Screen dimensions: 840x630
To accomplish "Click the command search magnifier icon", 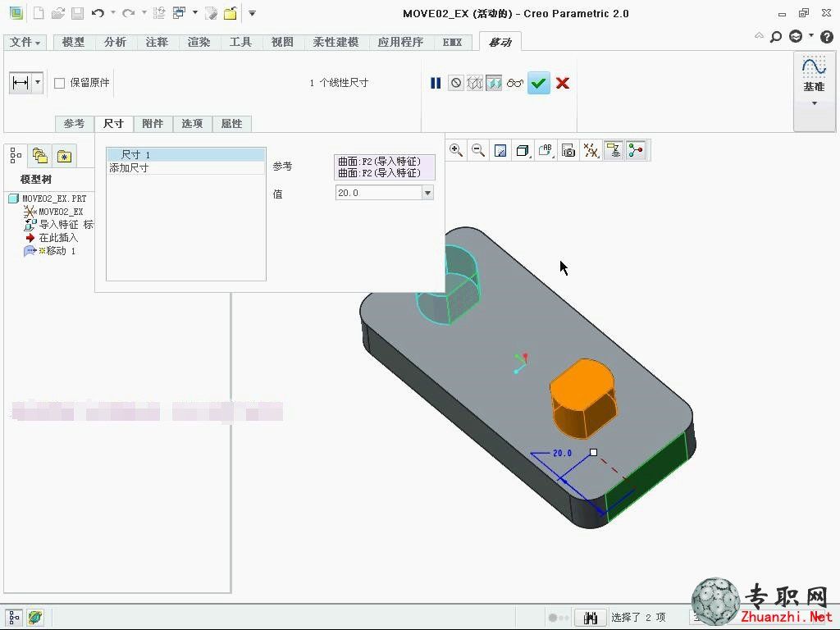I will pyautogui.click(x=776, y=37).
